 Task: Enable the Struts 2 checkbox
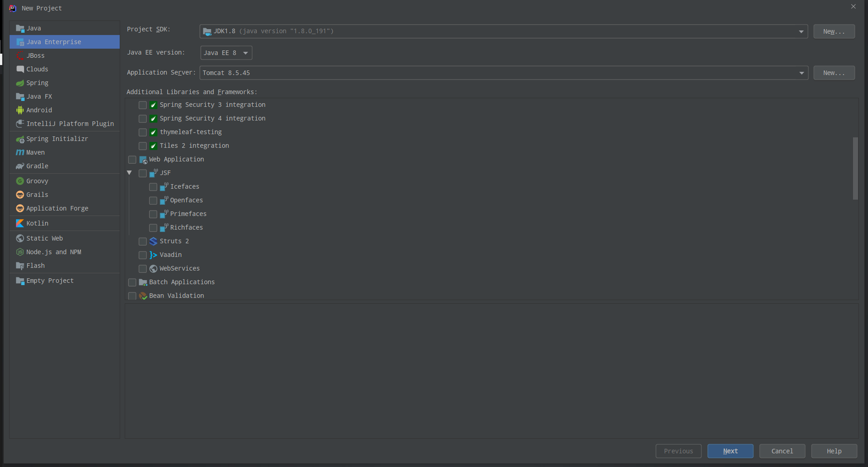pos(142,241)
